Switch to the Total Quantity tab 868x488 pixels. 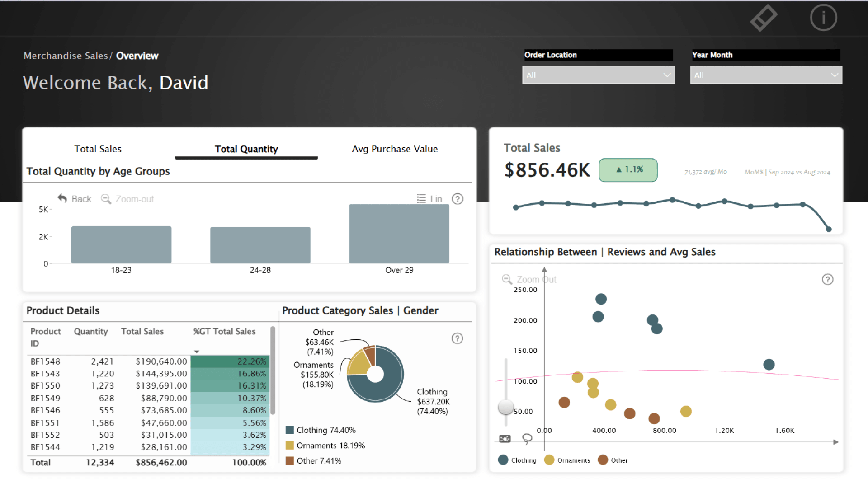tap(246, 149)
